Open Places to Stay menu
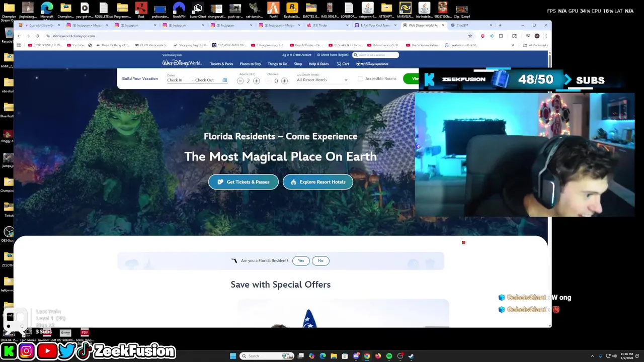Viewport: 644px width, 362px height. (x=250, y=64)
